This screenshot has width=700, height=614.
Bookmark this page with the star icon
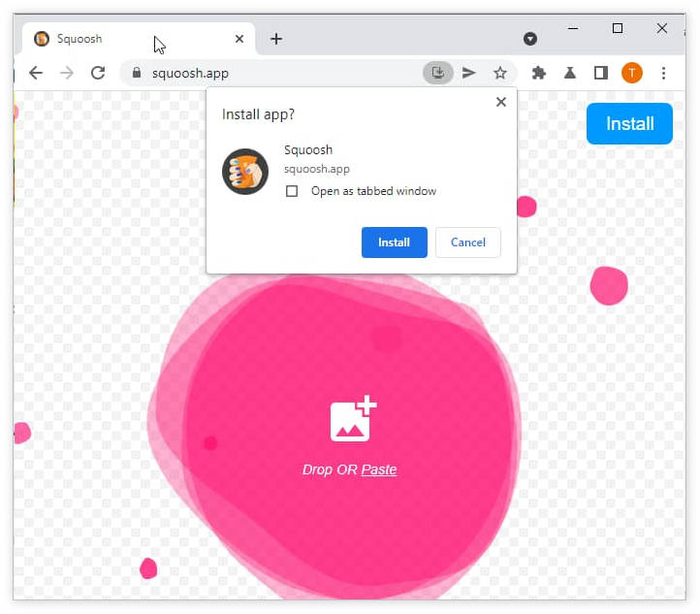tap(500, 73)
